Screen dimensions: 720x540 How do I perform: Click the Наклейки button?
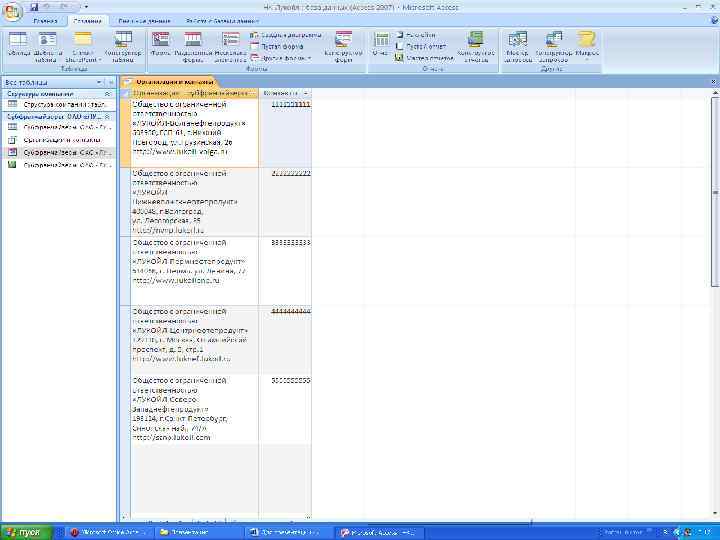(415, 35)
